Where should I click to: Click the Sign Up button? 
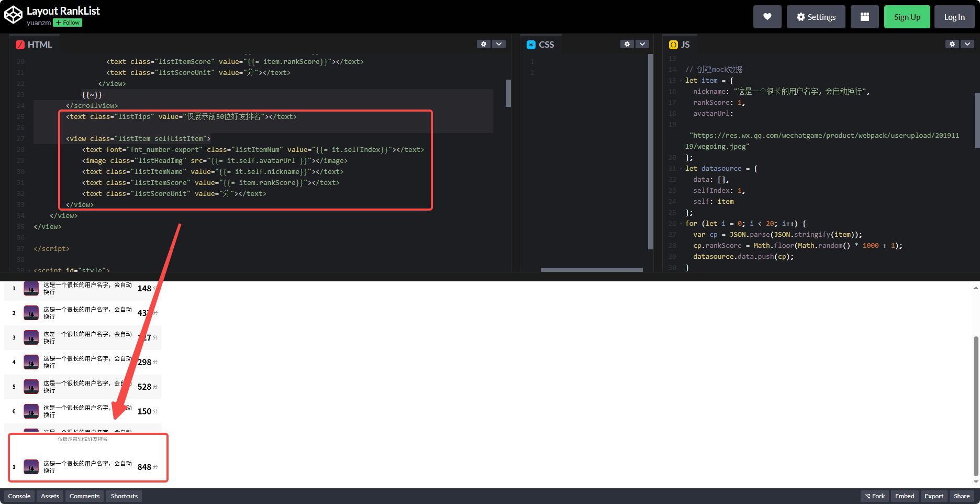tap(907, 17)
